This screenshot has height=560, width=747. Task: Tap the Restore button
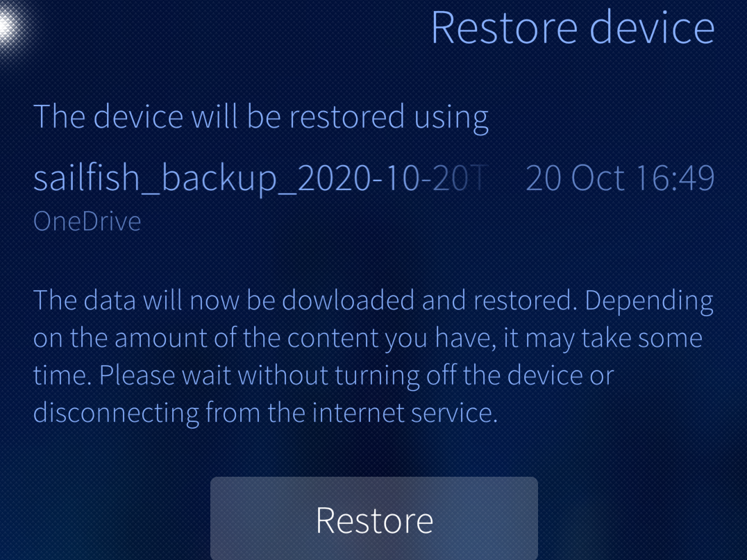[374, 519]
